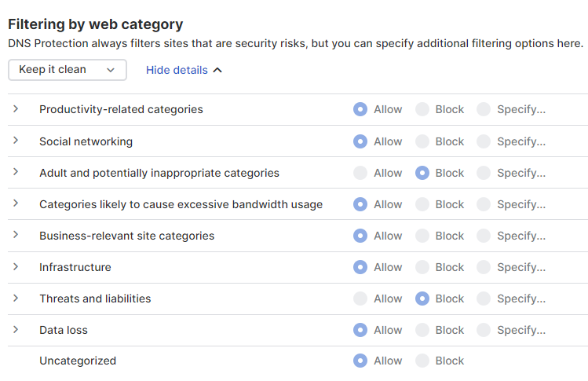Click the Uncategorized category label
Screen dimensions: 588x381
[x=78, y=361]
